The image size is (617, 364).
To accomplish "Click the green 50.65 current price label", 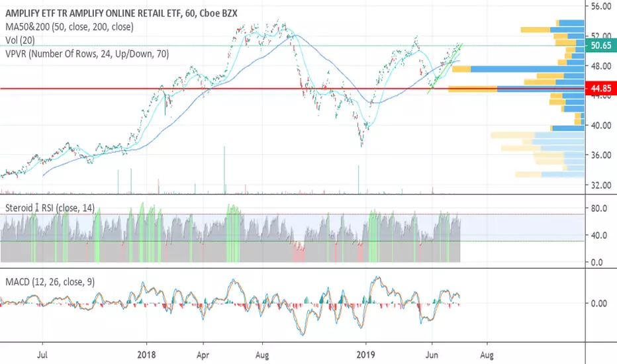I will tap(601, 46).
